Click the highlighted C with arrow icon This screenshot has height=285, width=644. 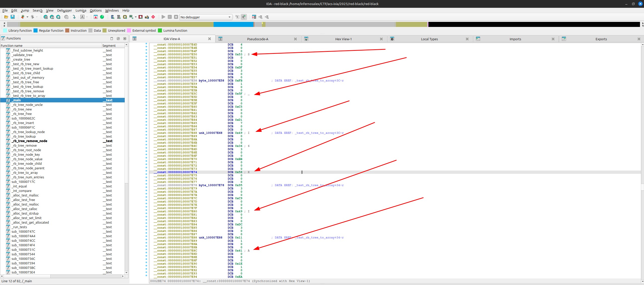(x=244, y=17)
